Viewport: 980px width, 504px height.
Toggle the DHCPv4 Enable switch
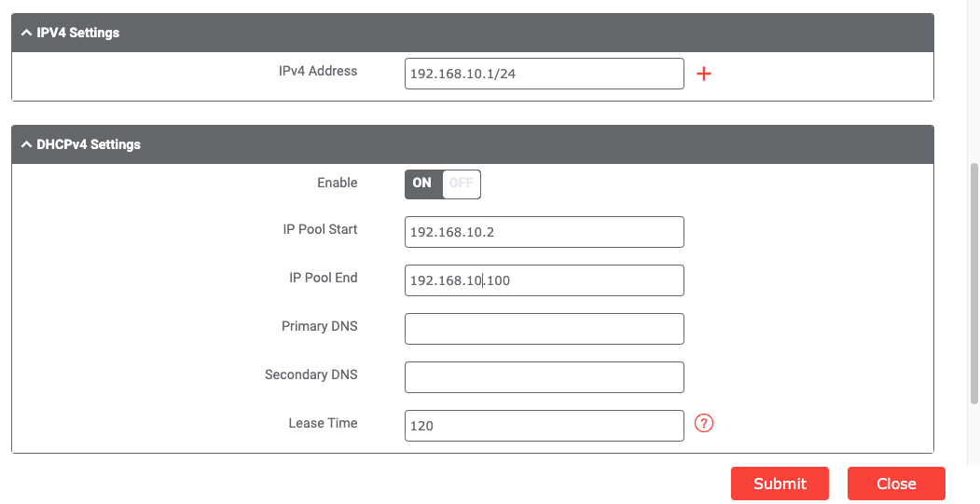[x=443, y=184]
